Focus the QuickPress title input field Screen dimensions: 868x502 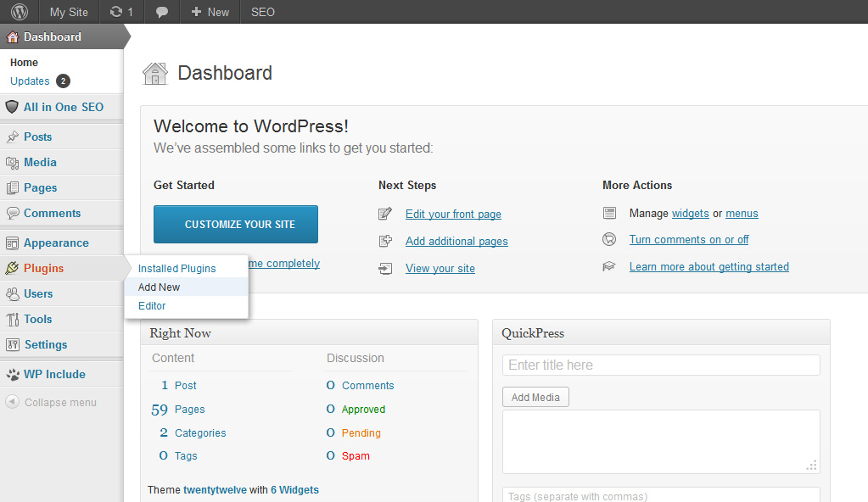(x=661, y=365)
